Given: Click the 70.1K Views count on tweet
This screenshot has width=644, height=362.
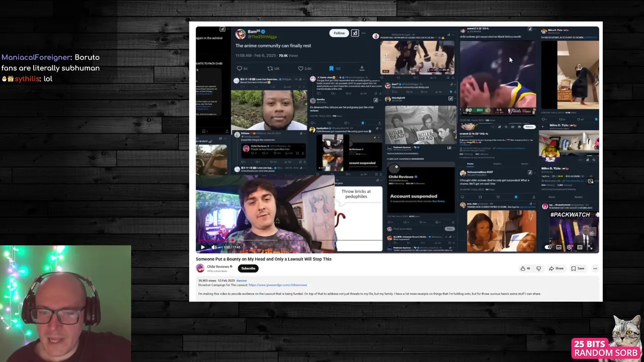Looking at the screenshot, I should [x=288, y=55].
